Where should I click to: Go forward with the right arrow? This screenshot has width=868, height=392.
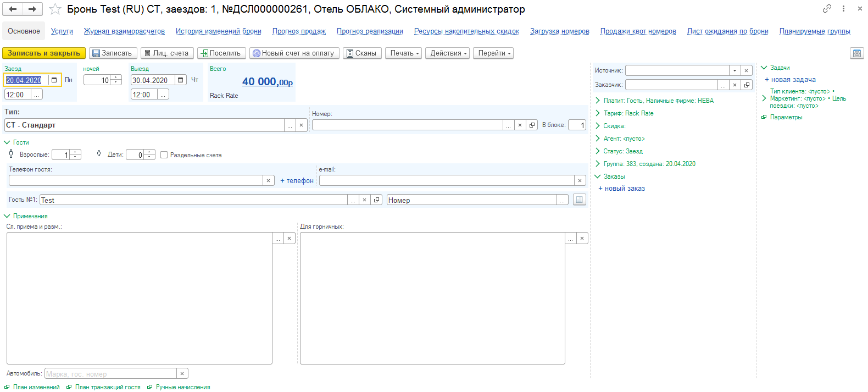click(32, 9)
